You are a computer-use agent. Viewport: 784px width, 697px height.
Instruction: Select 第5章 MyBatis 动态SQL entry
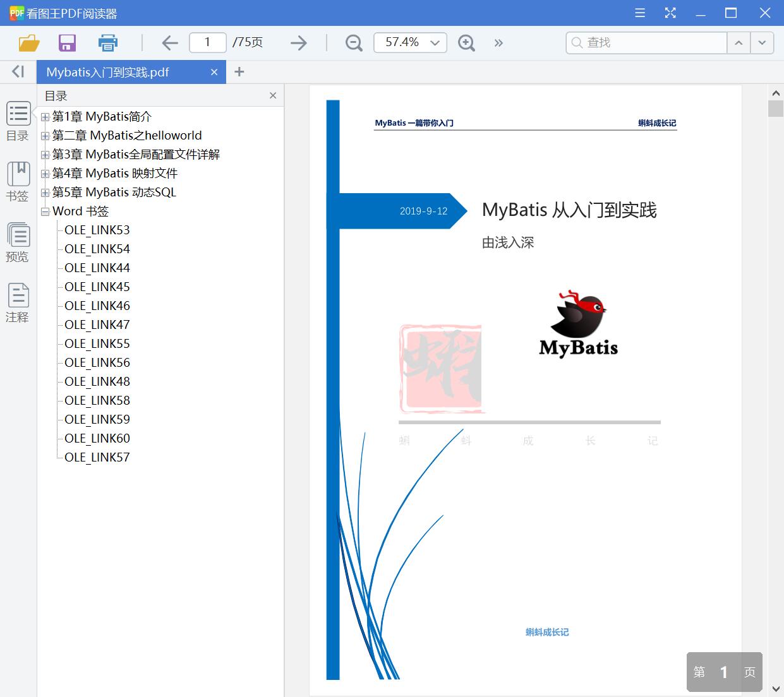(x=114, y=193)
